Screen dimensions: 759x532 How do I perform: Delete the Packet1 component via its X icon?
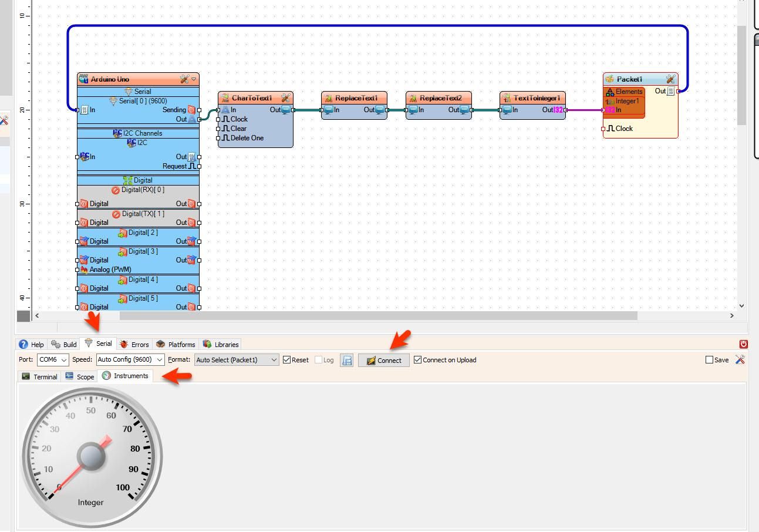[x=671, y=79]
